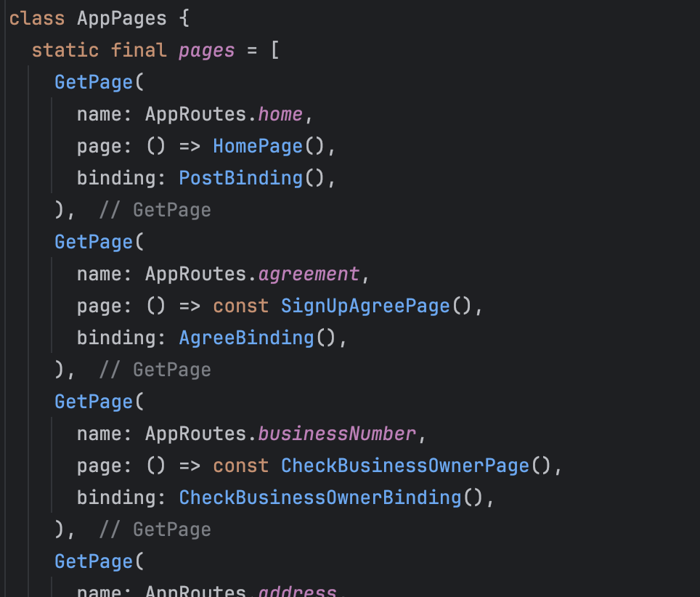Click 'page' parameter on the HomePage line

click(99, 147)
